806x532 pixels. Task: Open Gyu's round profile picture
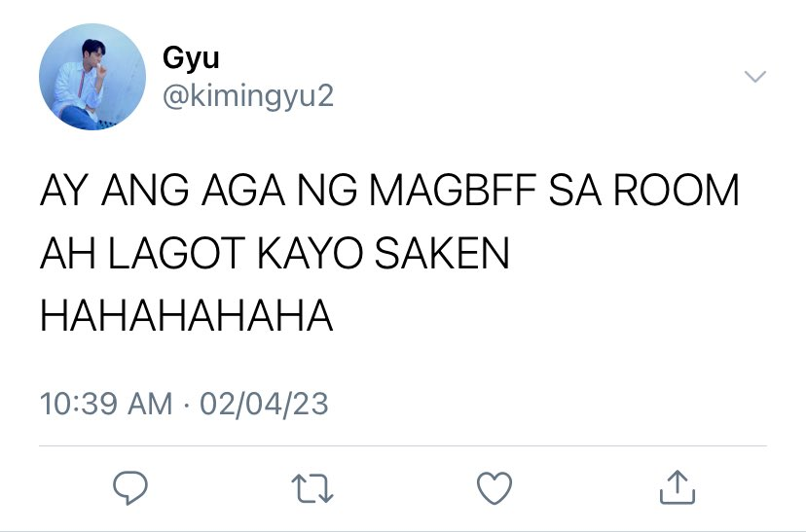pyautogui.click(x=92, y=77)
